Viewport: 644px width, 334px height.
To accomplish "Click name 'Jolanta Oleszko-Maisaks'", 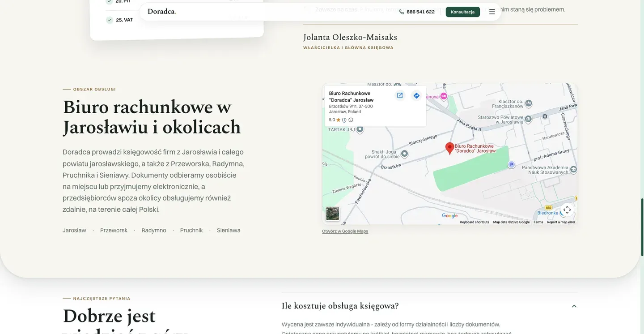I will 350,37.
